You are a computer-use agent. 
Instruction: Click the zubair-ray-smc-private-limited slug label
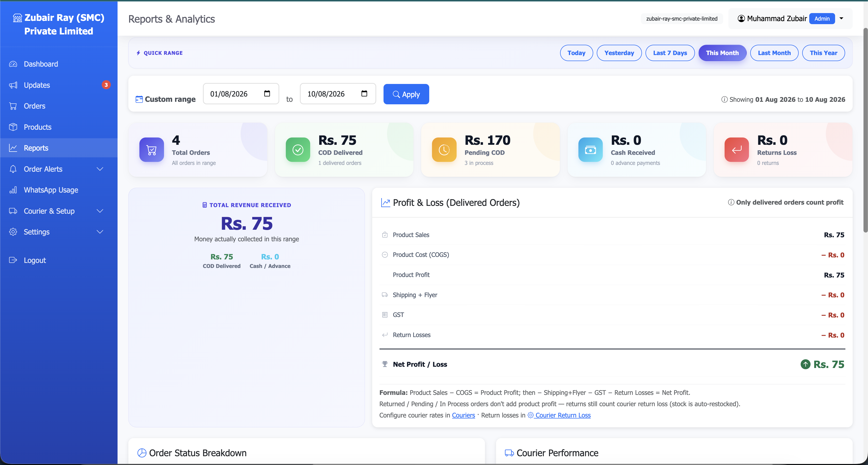[x=682, y=19]
